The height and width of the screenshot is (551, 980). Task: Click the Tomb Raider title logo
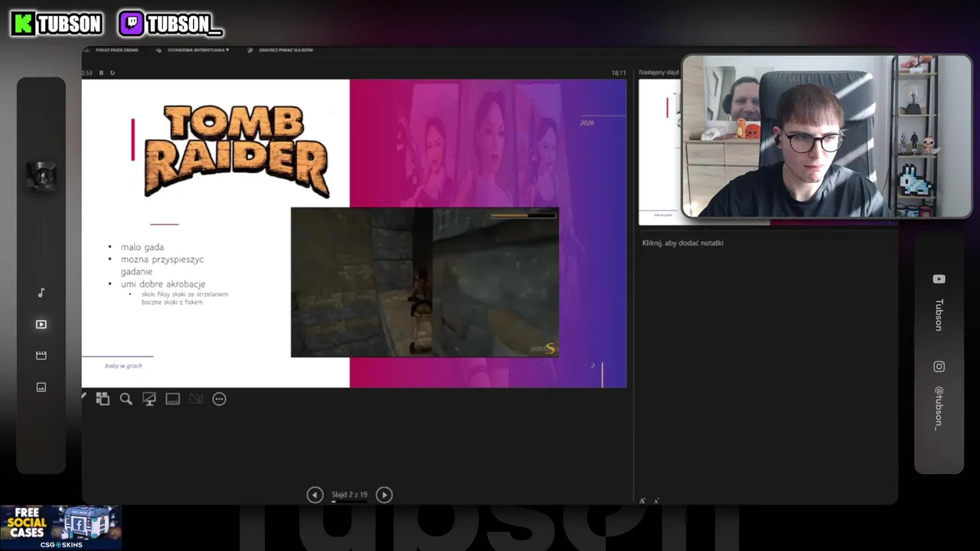pos(237,151)
